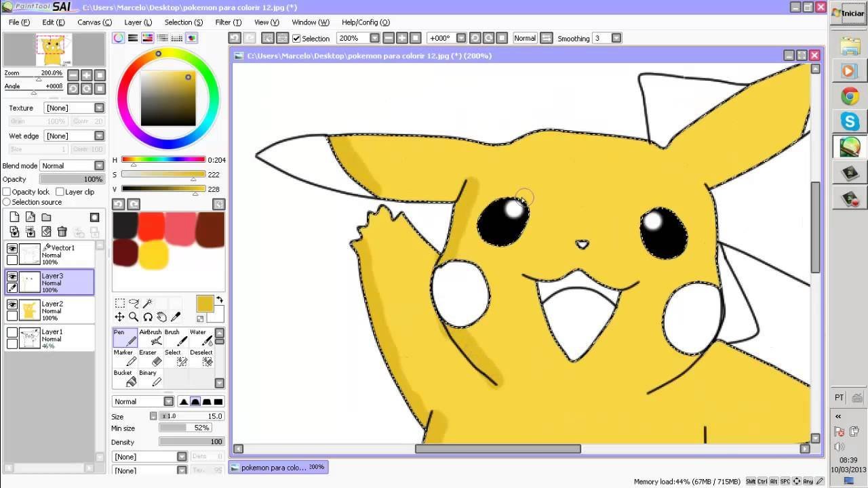
Task: Click the delete layer trash icon
Action: (x=62, y=232)
